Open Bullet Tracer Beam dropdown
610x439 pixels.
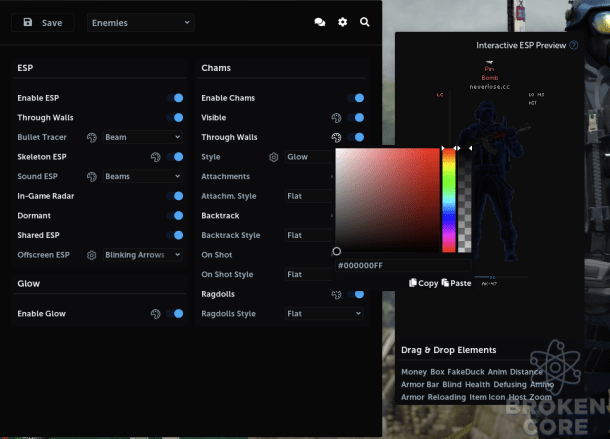[142, 137]
